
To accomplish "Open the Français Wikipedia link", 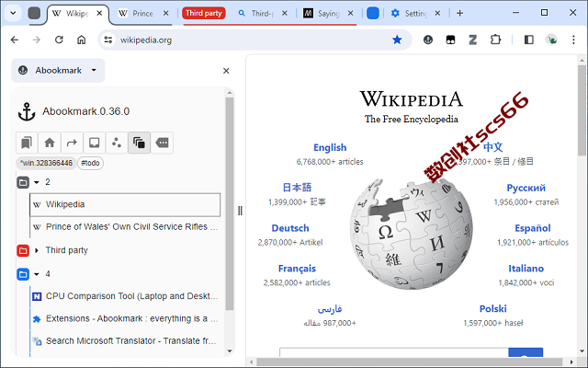I will [297, 269].
